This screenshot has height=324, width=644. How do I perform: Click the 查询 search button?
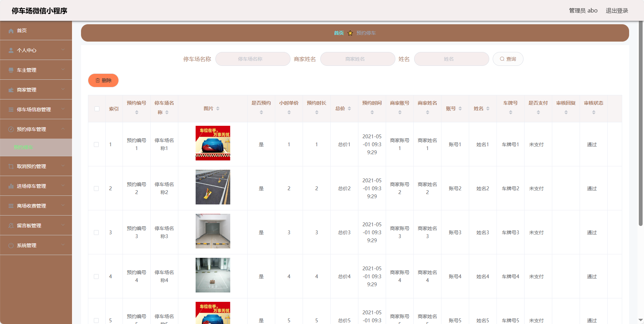pyautogui.click(x=508, y=59)
